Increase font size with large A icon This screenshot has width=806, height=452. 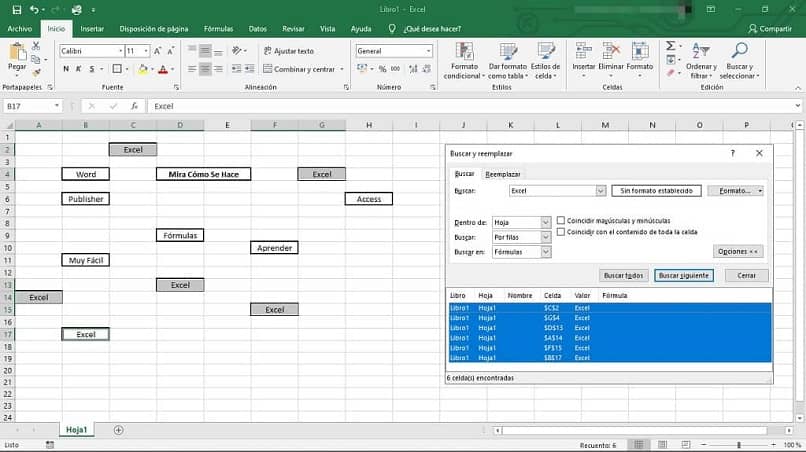pos(157,51)
